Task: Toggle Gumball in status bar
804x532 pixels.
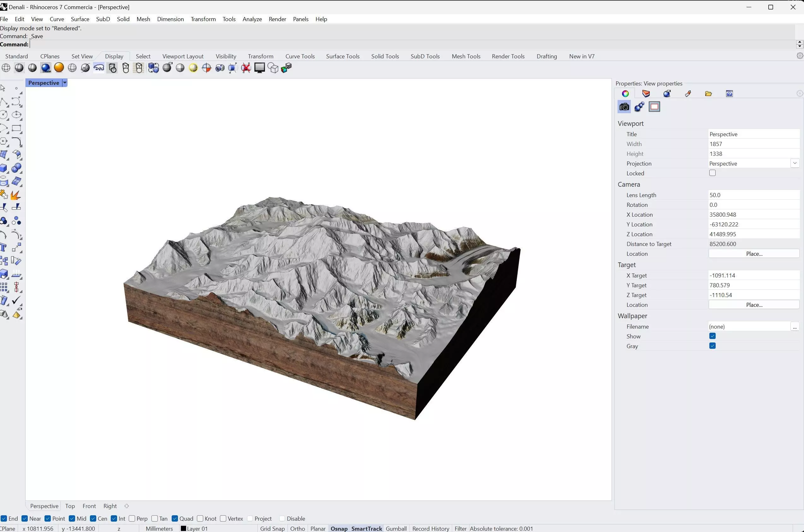Action: coord(396,529)
